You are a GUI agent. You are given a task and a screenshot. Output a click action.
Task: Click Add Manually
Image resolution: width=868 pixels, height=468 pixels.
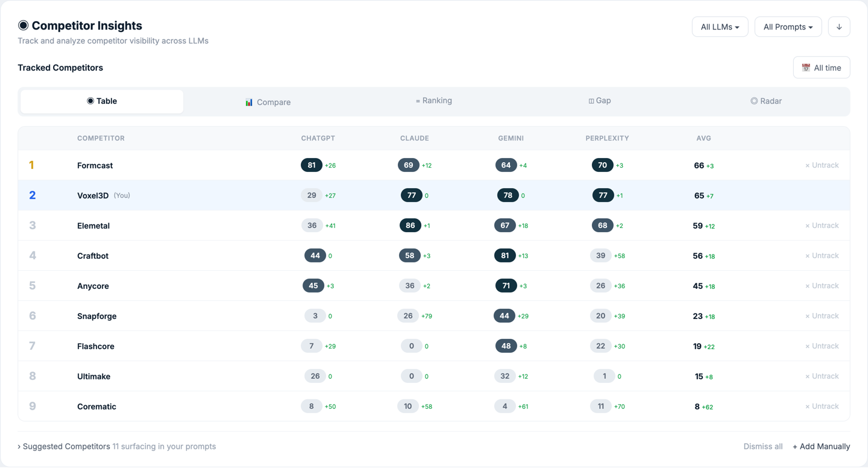pos(821,446)
